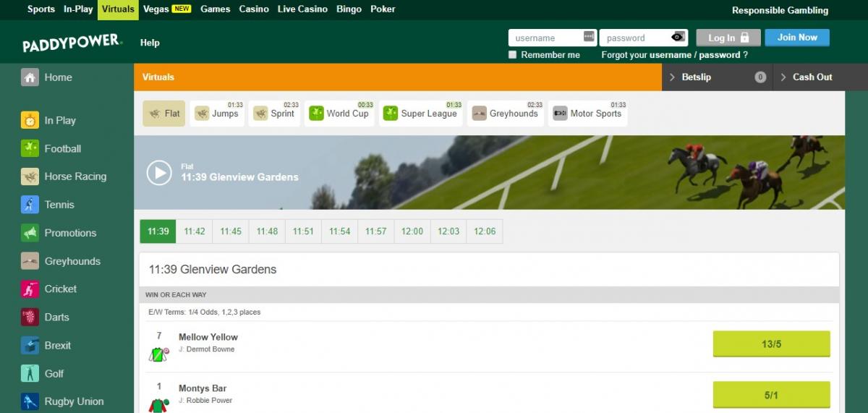Click the Mellow Yellow jockey silk icon
Image resolution: width=868 pixels, height=413 pixels.
(x=158, y=354)
